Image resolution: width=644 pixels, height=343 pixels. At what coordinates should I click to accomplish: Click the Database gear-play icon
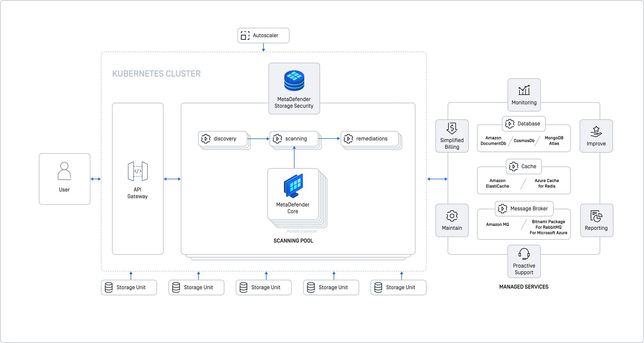pyautogui.click(x=509, y=124)
